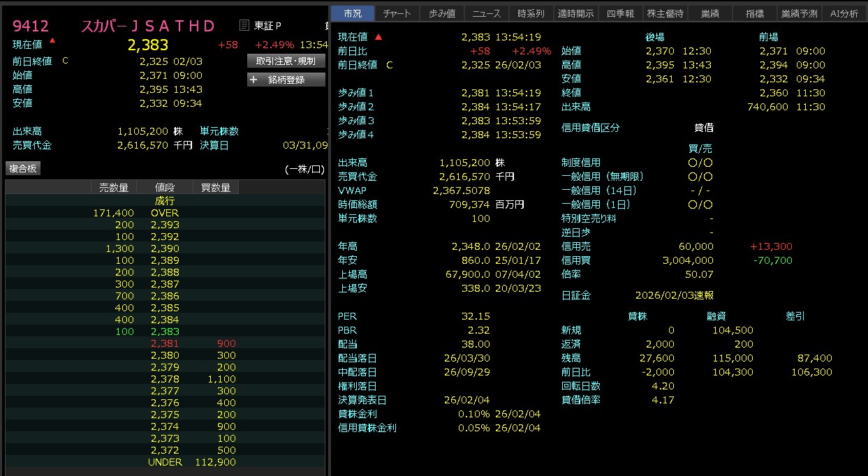Switch to the 四季報 tab
Image resolution: width=868 pixels, height=476 pixels.
point(620,13)
